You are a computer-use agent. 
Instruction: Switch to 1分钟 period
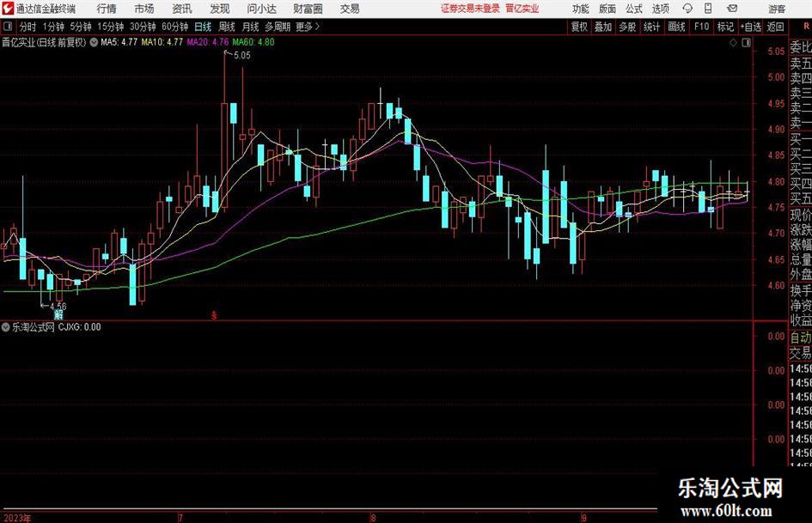point(53,27)
